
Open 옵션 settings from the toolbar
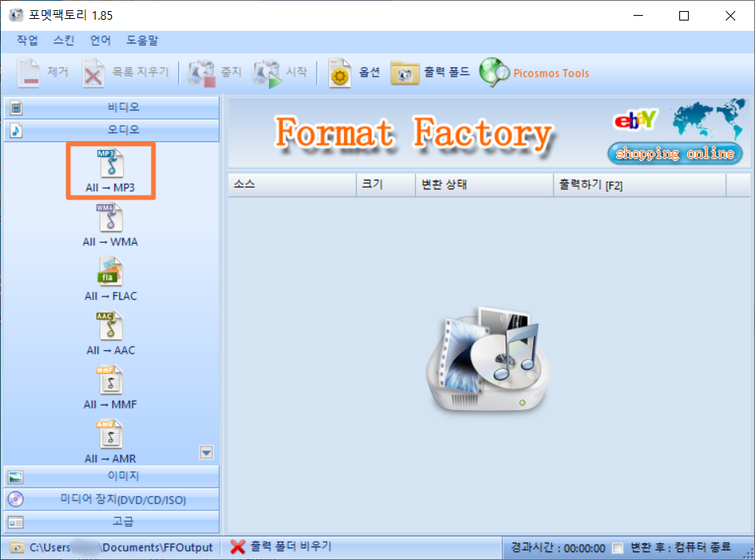[354, 73]
